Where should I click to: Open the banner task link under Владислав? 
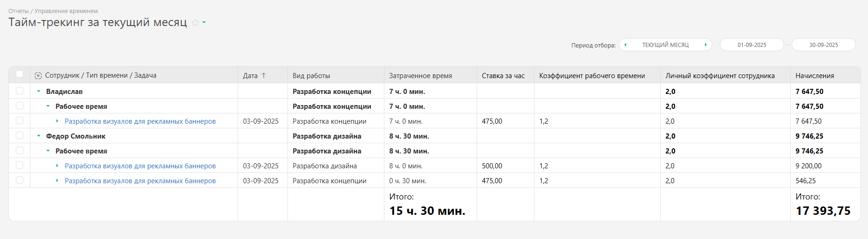[x=140, y=121]
